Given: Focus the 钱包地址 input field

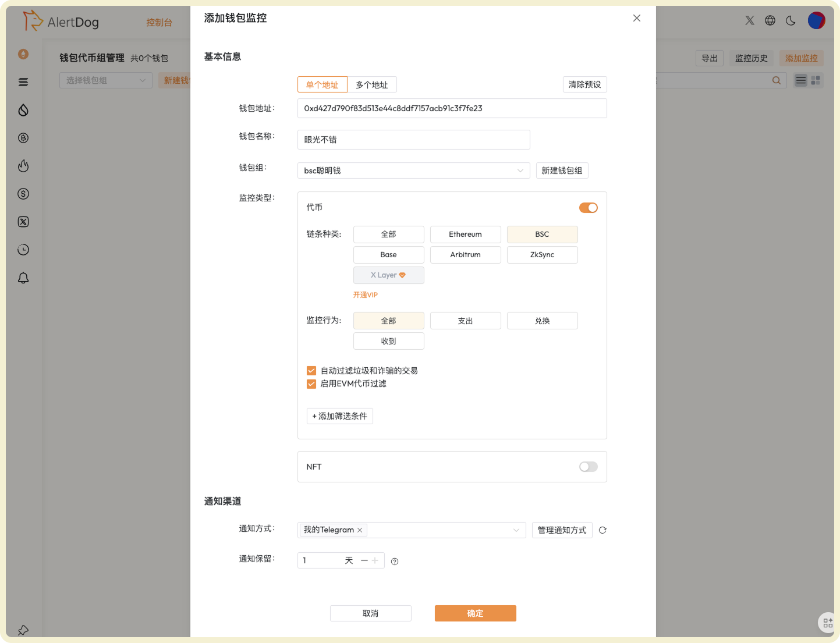Looking at the screenshot, I should point(452,108).
